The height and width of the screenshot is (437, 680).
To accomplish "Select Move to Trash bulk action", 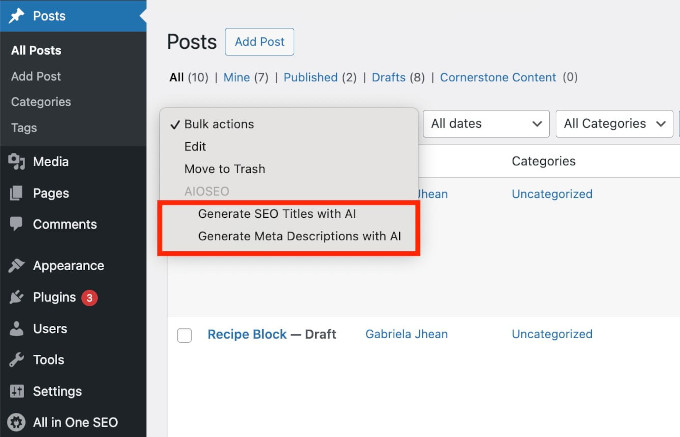I will click(x=224, y=169).
